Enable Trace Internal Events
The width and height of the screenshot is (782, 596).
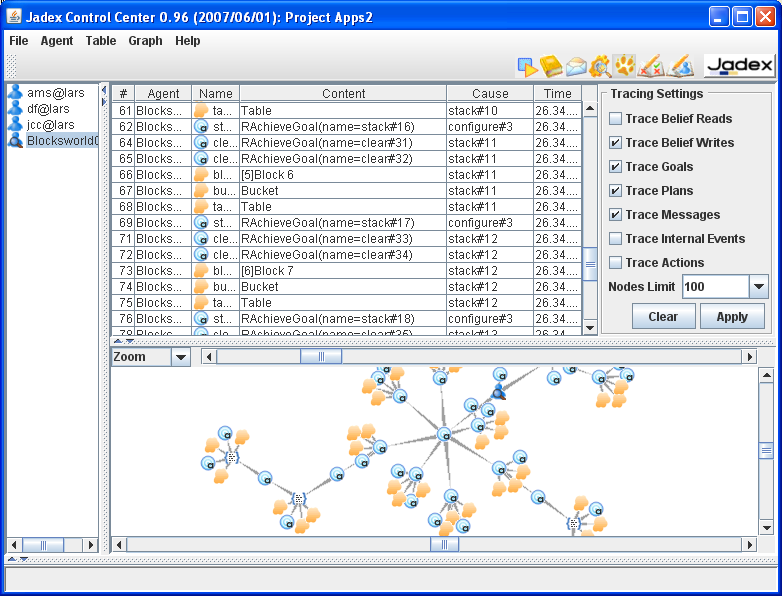coord(615,238)
